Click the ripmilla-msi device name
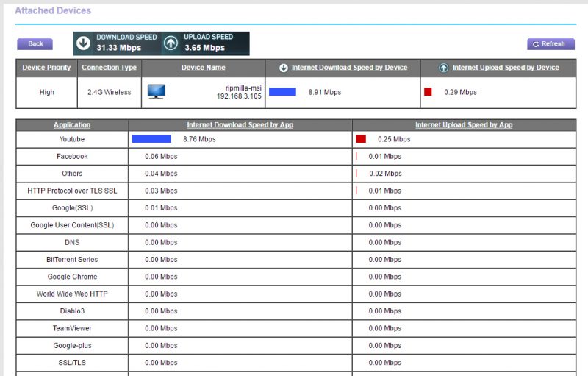588x376 pixels. coord(243,88)
